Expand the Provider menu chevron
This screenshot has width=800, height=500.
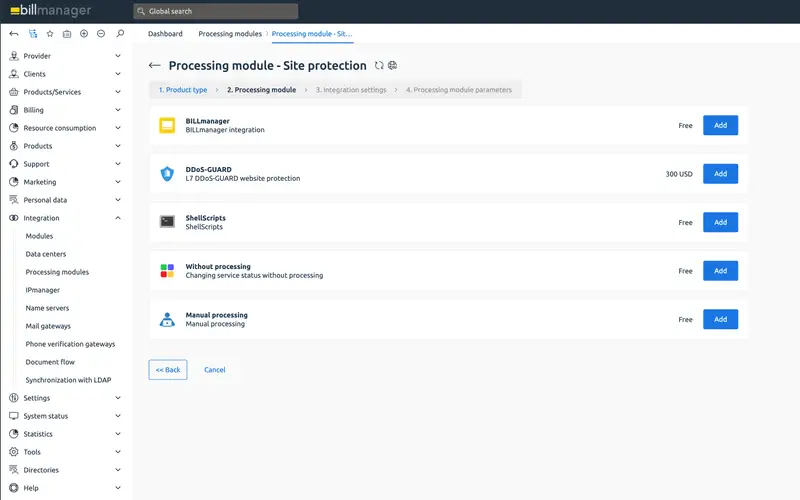[x=118, y=56]
